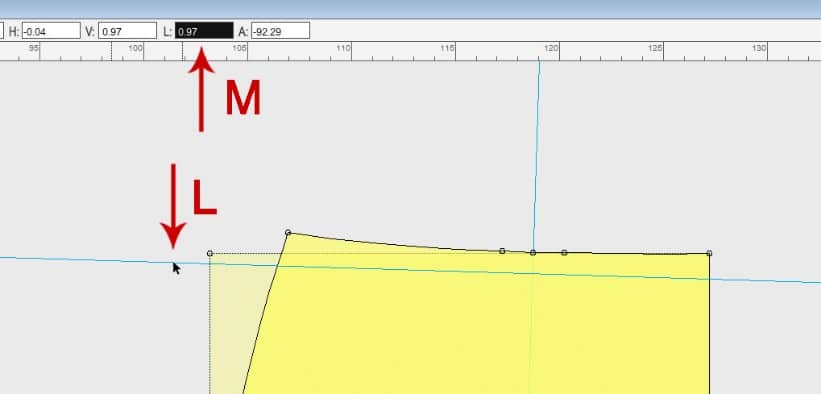Viewport: 821px width, 394px height.
Task: Click the curve handle right of the vertical guide point
Action: pyautogui.click(x=564, y=253)
